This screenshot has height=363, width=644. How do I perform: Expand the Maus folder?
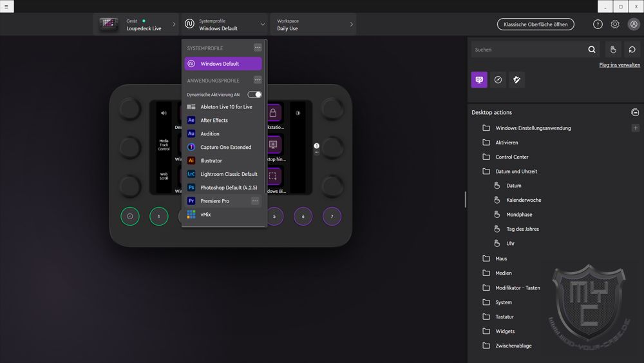495,259
